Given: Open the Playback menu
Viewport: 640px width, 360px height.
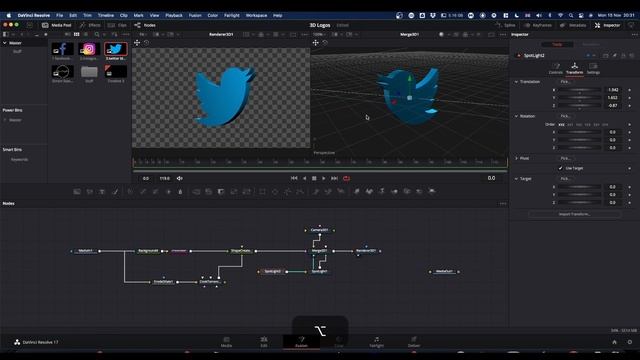Looking at the screenshot, I should 174,16.
